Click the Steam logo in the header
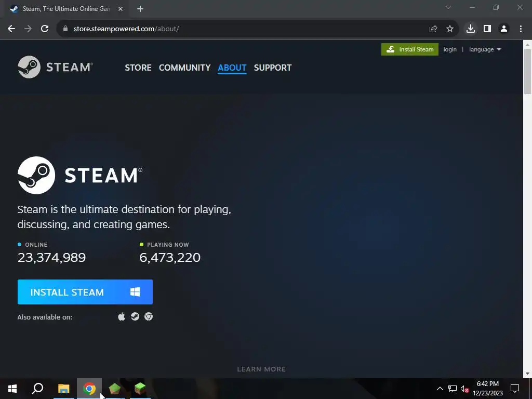This screenshot has height=399, width=532. [55, 67]
